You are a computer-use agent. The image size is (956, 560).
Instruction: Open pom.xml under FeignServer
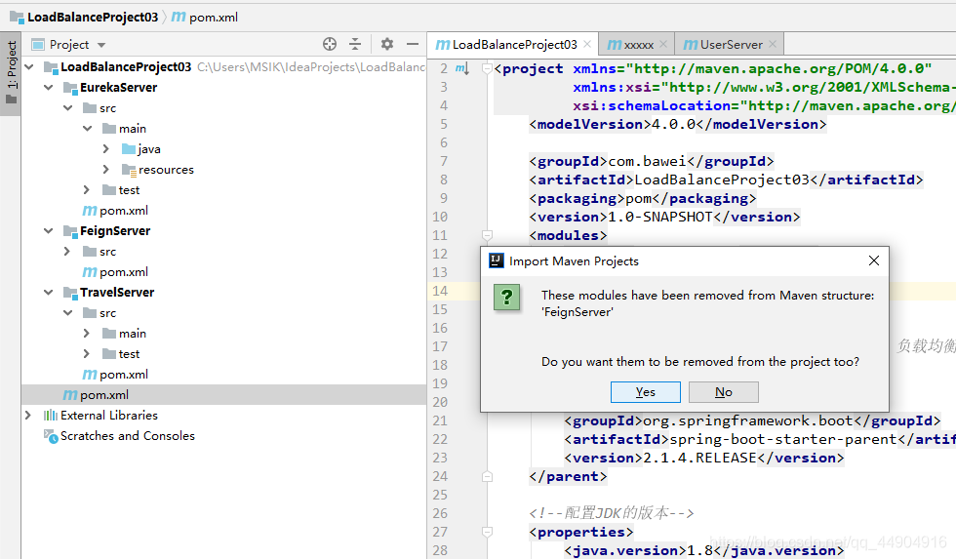[115, 272]
